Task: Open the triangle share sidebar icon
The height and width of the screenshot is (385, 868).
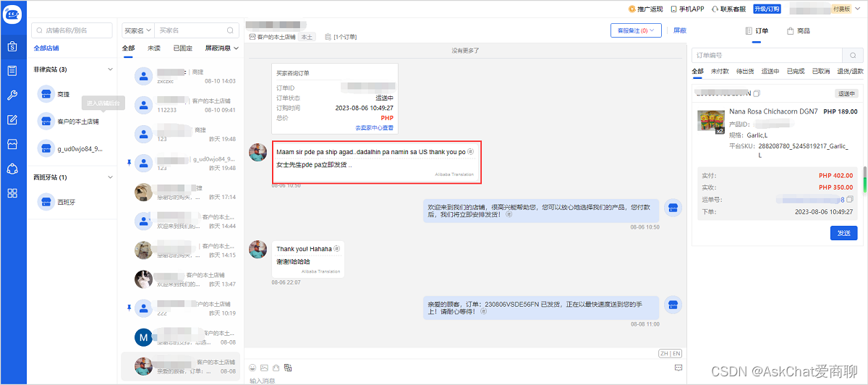Action: 12,169
